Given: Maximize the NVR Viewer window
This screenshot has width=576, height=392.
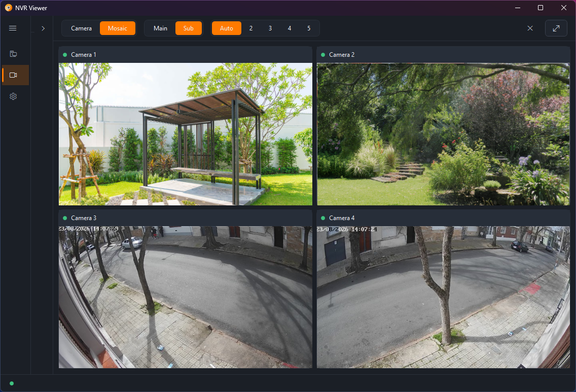Looking at the screenshot, I should pos(541,8).
